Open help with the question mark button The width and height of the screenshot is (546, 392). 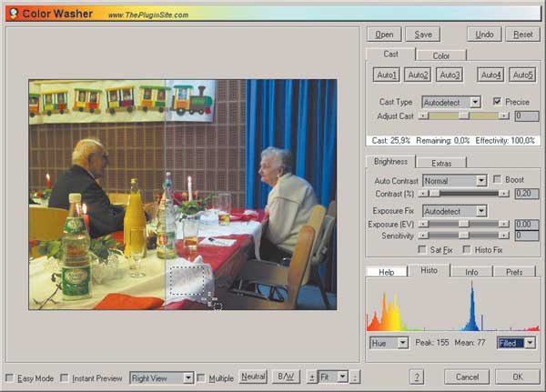[417, 377]
